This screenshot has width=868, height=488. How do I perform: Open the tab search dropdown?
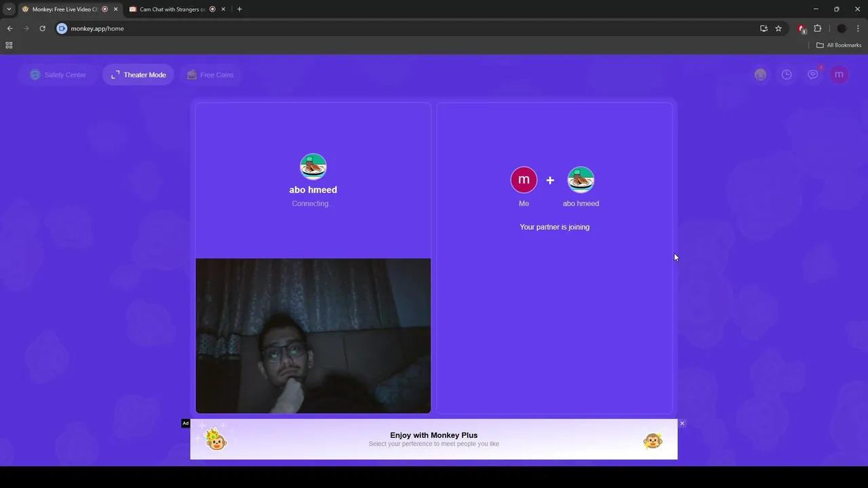pos(9,9)
